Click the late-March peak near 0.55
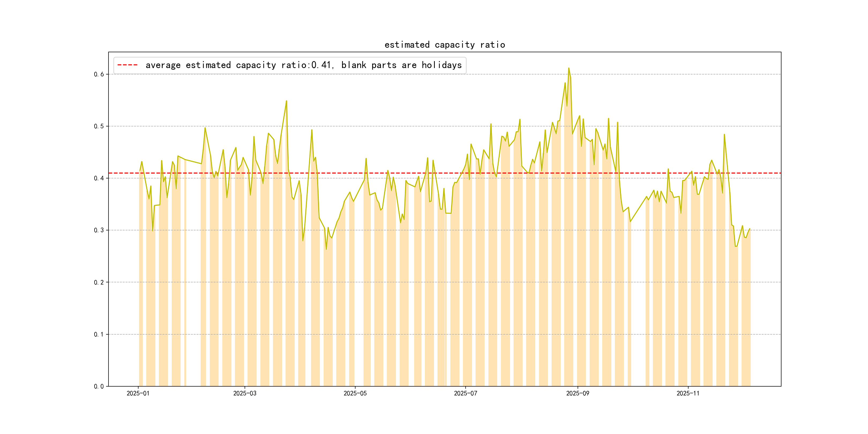868x434 pixels. pos(286,101)
